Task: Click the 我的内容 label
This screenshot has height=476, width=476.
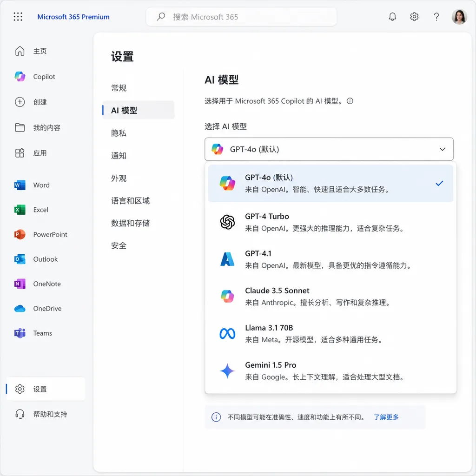Action: click(x=47, y=127)
